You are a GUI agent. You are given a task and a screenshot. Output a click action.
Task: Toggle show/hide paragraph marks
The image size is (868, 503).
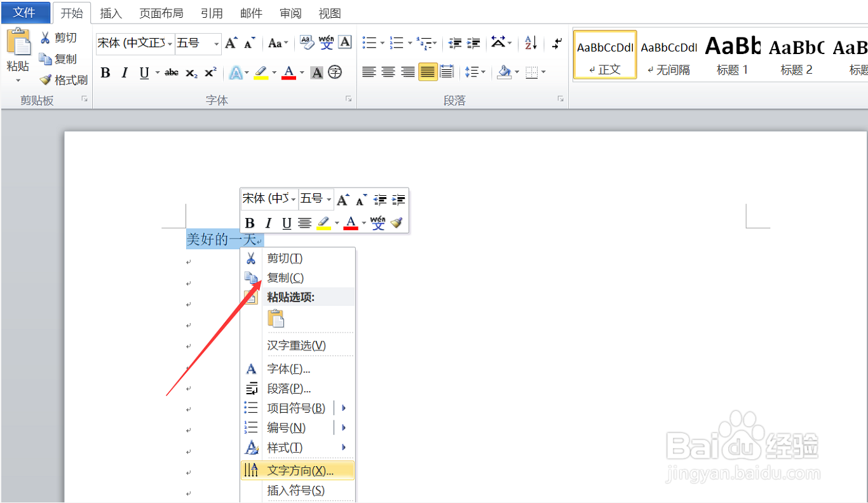click(556, 43)
